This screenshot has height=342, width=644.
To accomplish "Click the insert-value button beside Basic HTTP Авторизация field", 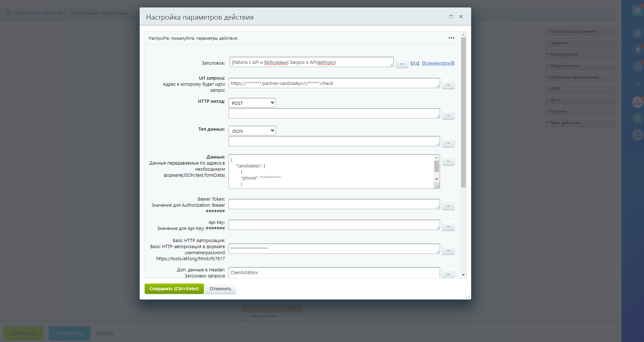I will [x=448, y=250].
